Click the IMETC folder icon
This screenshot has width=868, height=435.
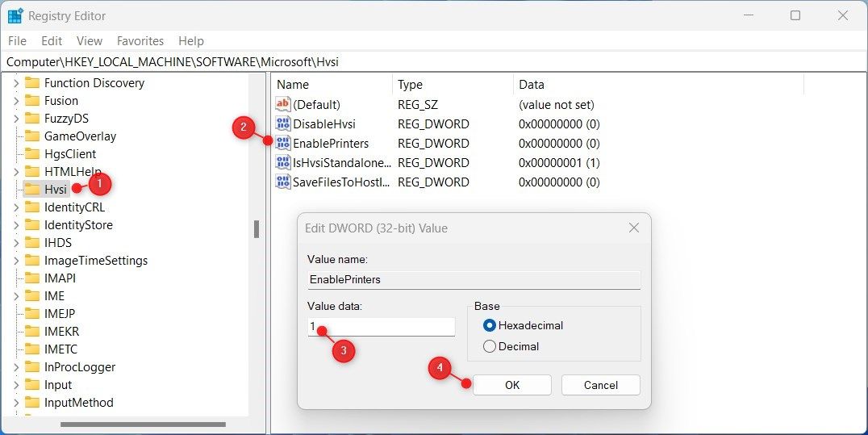[32, 349]
